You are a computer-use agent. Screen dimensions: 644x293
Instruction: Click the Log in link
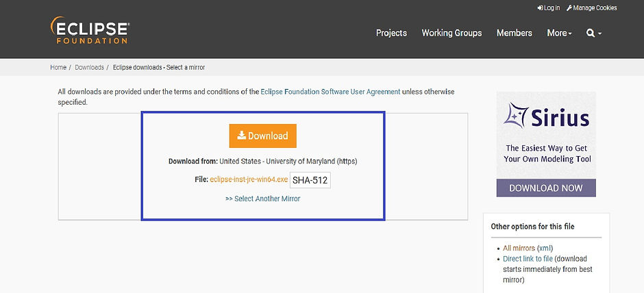pos(549,8)
